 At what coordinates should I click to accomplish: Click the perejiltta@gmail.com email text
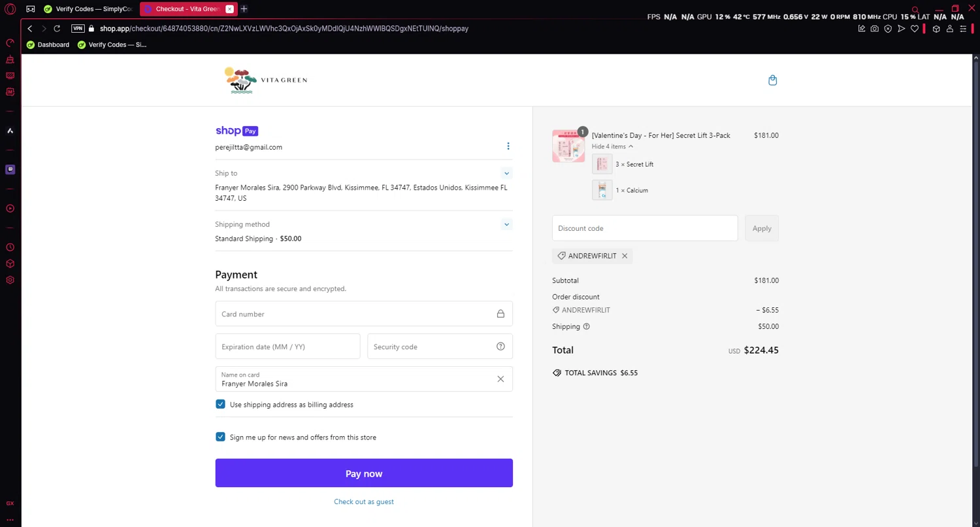249,147
